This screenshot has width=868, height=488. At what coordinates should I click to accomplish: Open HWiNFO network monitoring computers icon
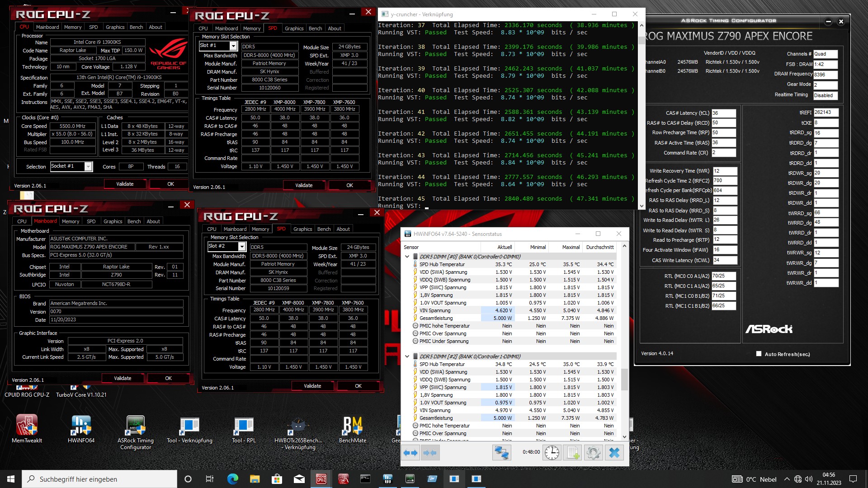coord(501,453)
